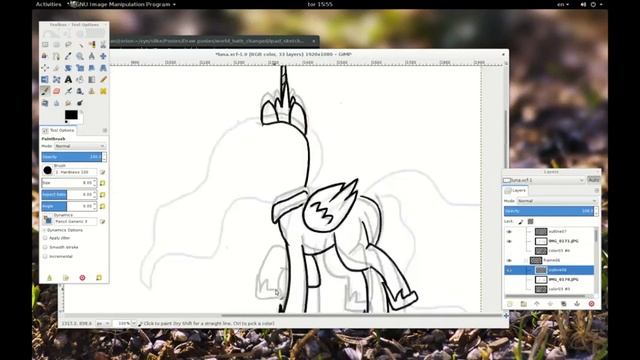Open brush selector via brush preview
Image resolution: width=640 pixels, height=360 pixels.
[47, 170]
